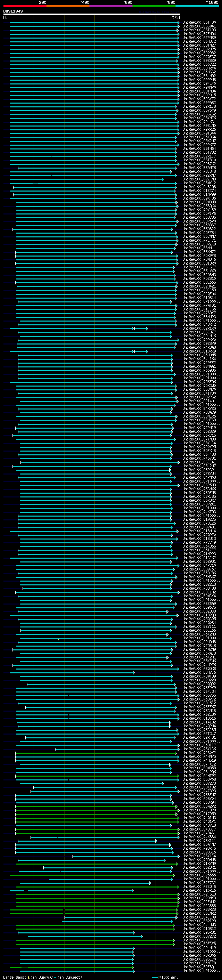Image resolution: width=222 pixels, height=980 pixels.
Task: Open hit UniRef100_C6T193
Action: tap(199, 30)
